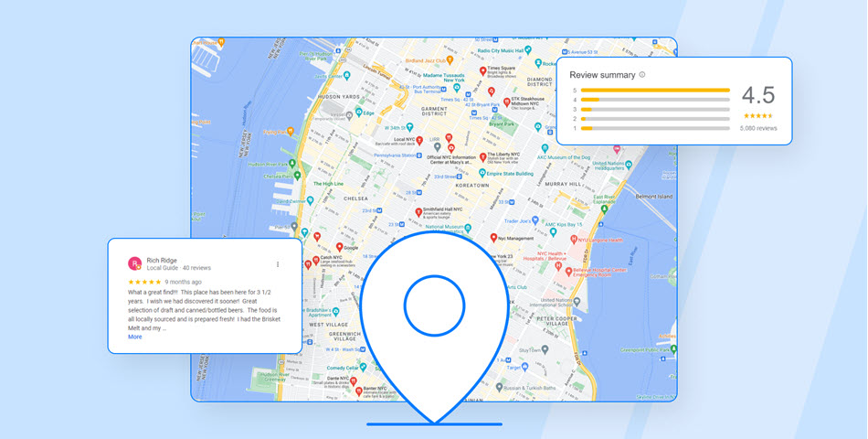Open the 5,080 reviews link

point(758,128)
